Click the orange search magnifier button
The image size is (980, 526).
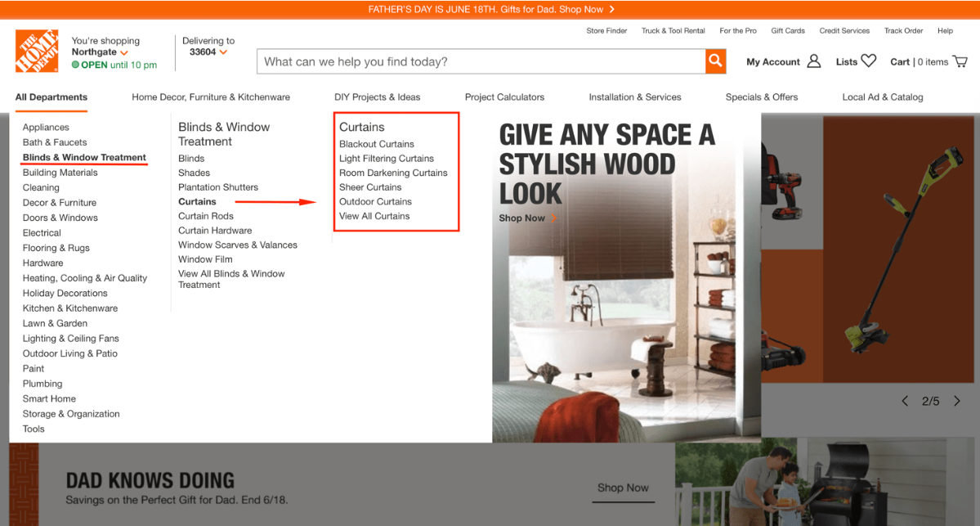715,61
